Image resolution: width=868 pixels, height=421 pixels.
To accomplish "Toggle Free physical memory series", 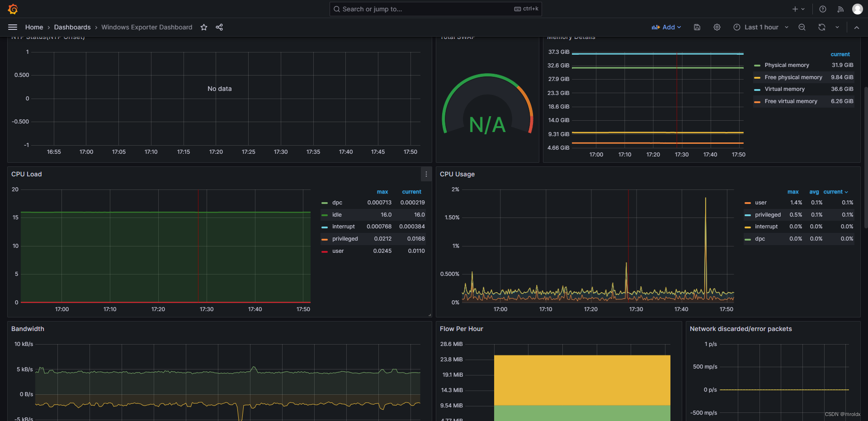I will (x=793, y=77).
